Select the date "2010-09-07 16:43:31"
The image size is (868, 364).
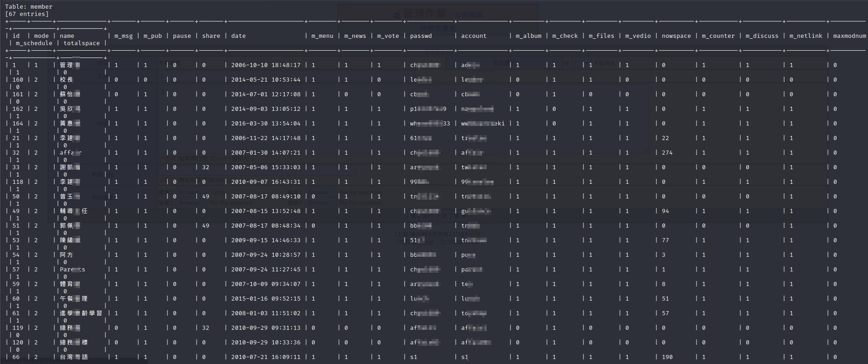[x=266, y=182]
